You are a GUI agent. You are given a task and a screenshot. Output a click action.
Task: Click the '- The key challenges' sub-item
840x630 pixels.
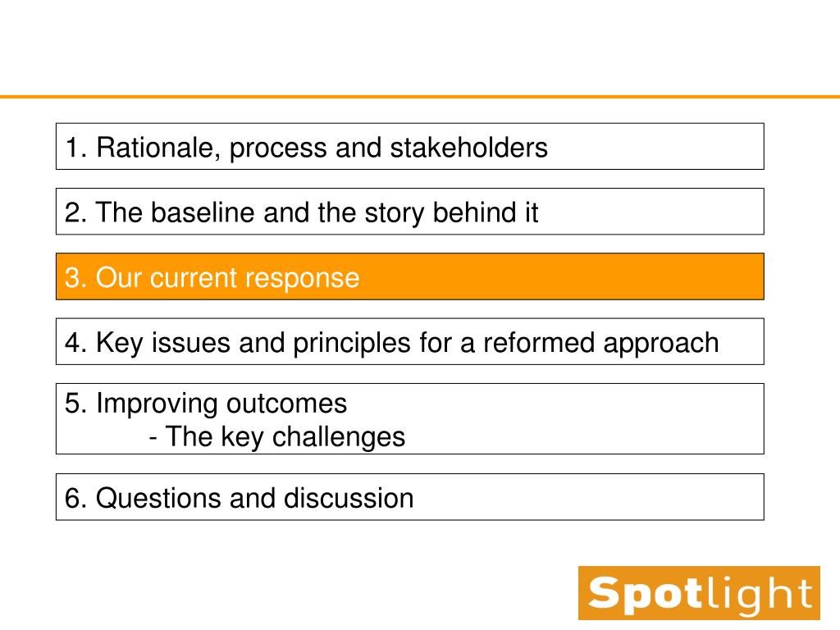[x=277, y=436]
